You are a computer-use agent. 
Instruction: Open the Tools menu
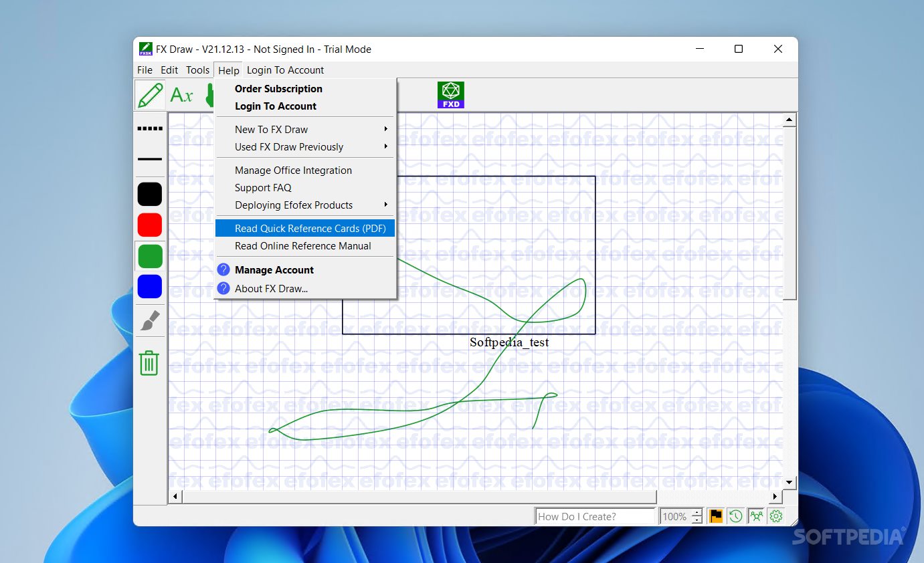click(197, 70)
